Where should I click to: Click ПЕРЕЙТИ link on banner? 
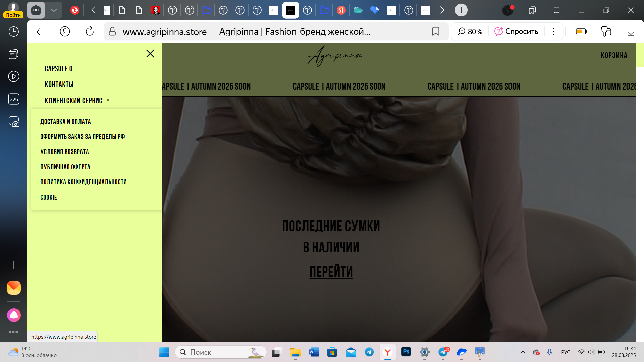click(331, 272)
